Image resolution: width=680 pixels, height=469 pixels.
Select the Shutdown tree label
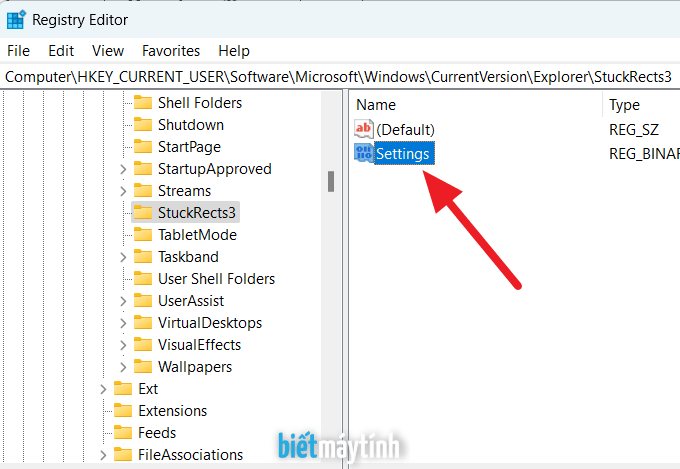[x=191, y=125]
